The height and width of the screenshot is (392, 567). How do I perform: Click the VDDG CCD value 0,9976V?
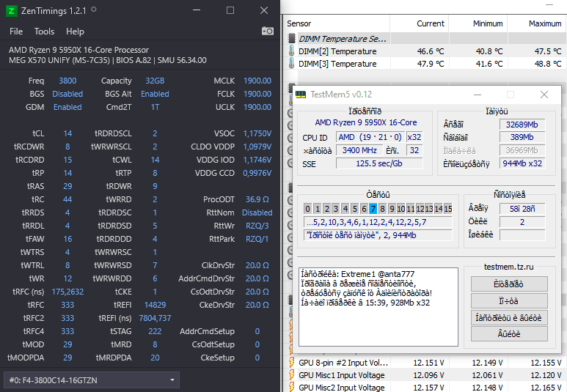[x=257, y=173]
